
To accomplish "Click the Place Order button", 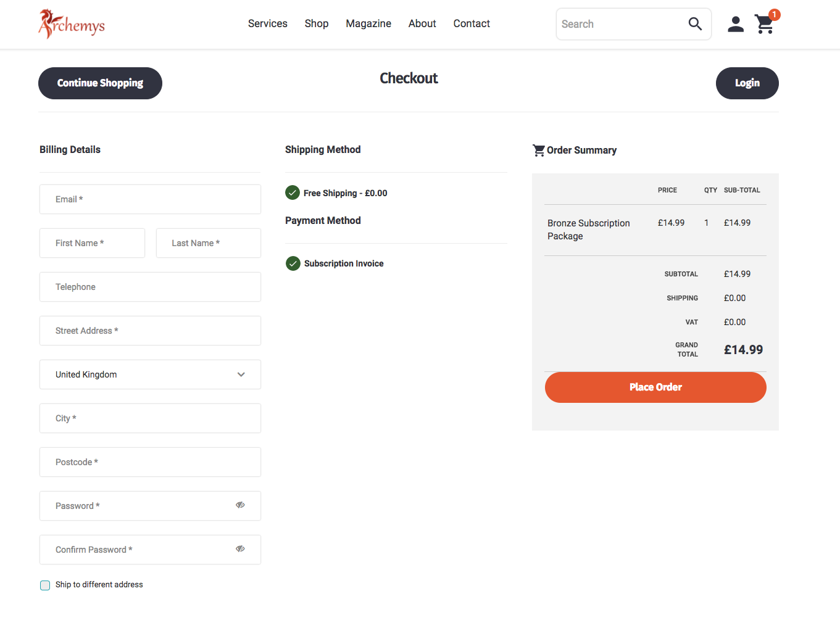I will tap(655, 387).
